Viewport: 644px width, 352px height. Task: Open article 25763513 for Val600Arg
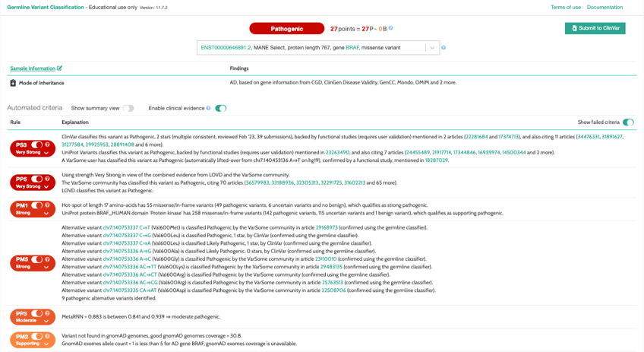pos(333,283)
